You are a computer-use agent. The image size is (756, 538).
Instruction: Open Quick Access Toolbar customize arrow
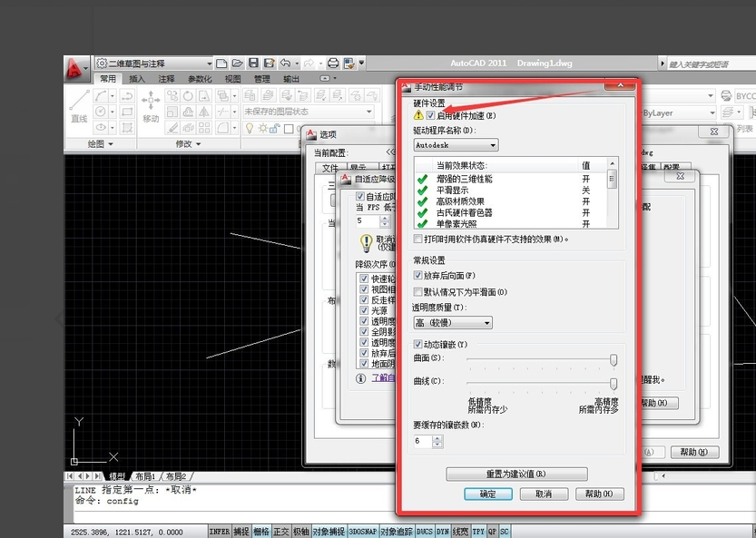point(361,64)
